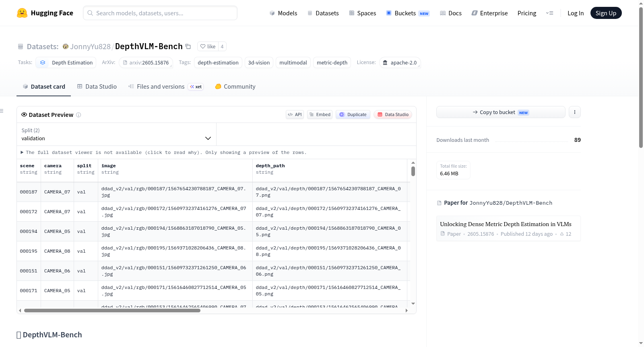
Task: Select scene cell 000171
Action: 29,291
